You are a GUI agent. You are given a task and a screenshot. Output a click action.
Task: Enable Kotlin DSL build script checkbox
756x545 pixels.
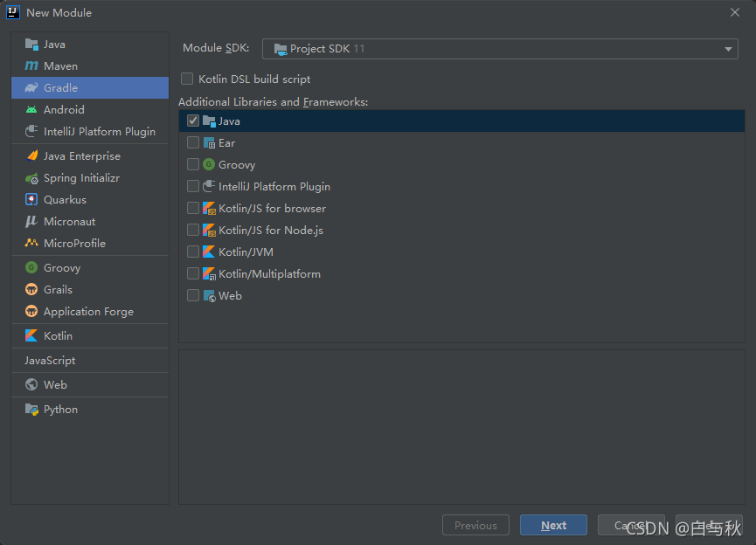pyautogui.click(x=187, y=79)
